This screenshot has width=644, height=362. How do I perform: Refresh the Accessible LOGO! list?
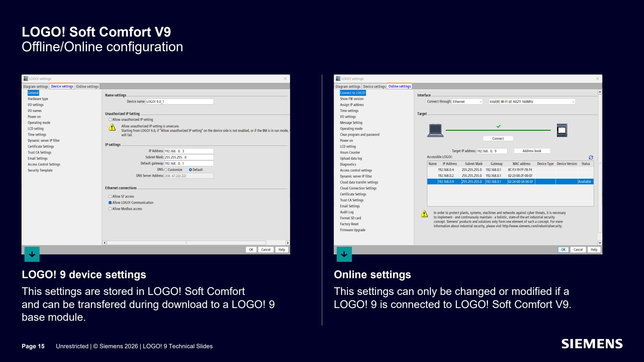click(591, 157)
